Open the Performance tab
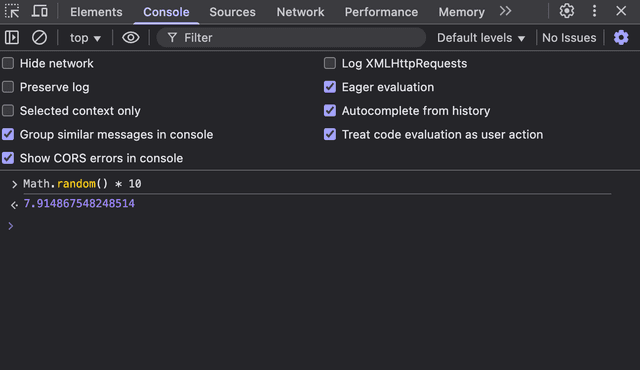640x370 pixels. 381,12
